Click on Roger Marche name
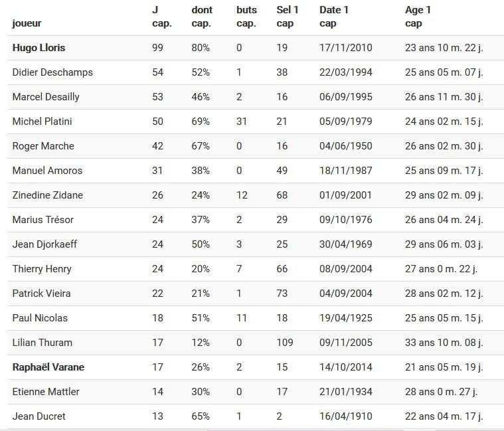The image size is (504, 431). pos(43,146)
